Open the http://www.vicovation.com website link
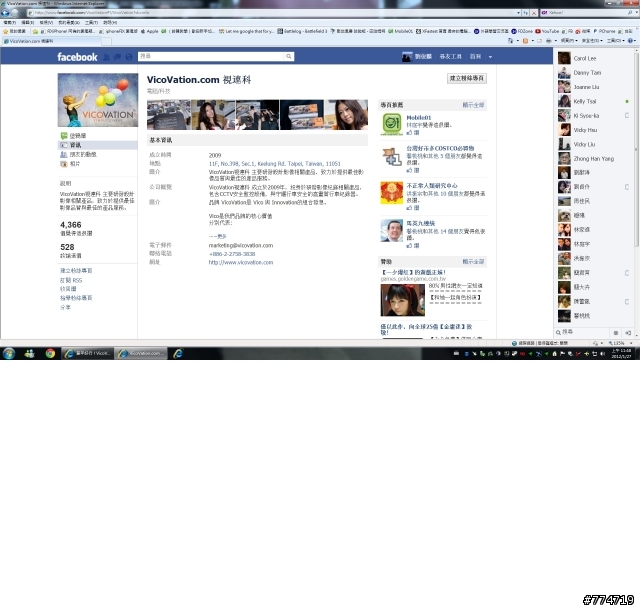Viewport: 640px width, 608px height. (241, 262)
